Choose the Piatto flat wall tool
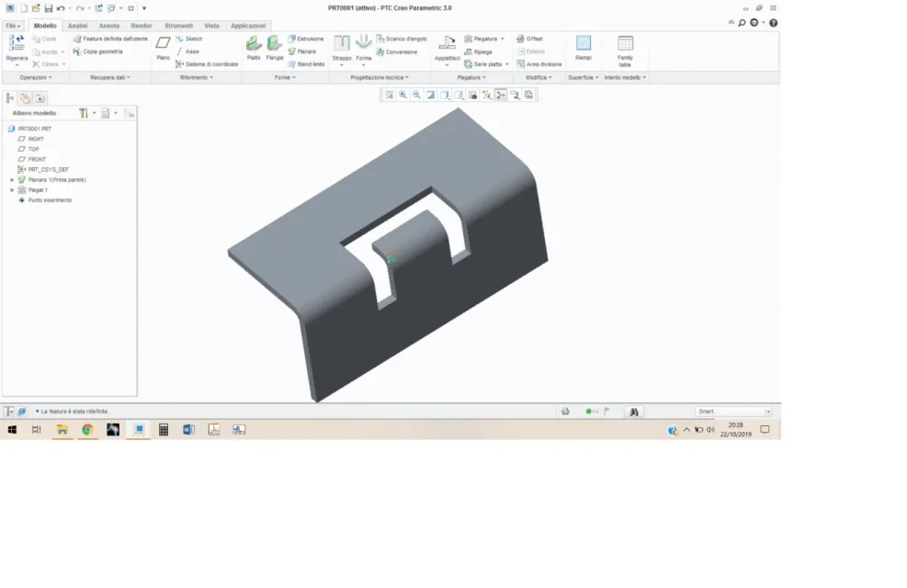The height and width of the screenshot is (588, 907). [254, 48]
